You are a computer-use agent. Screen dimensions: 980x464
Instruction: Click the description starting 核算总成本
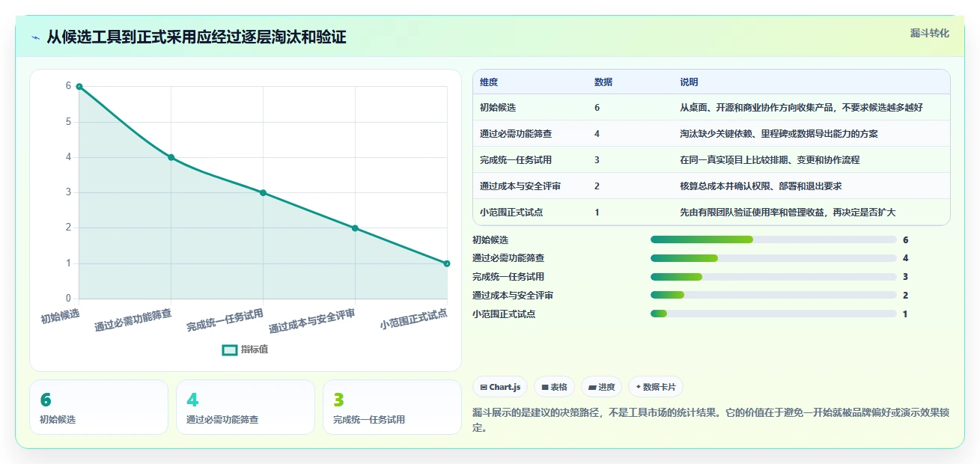[761, 186]
